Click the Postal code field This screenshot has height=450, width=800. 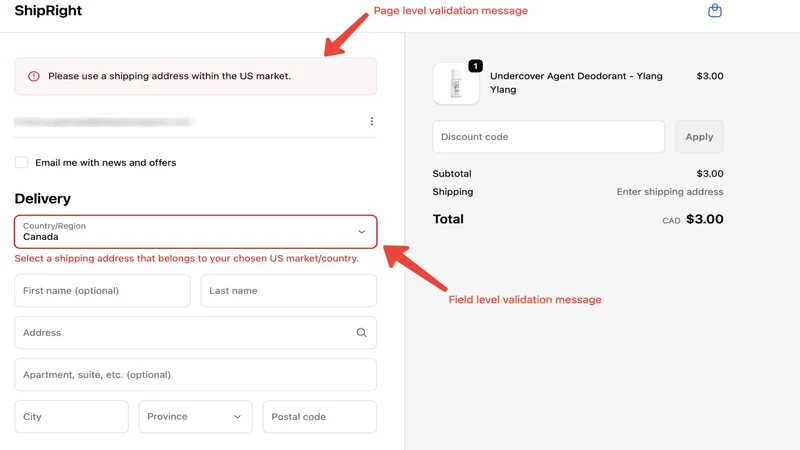(x=320, y=416)
